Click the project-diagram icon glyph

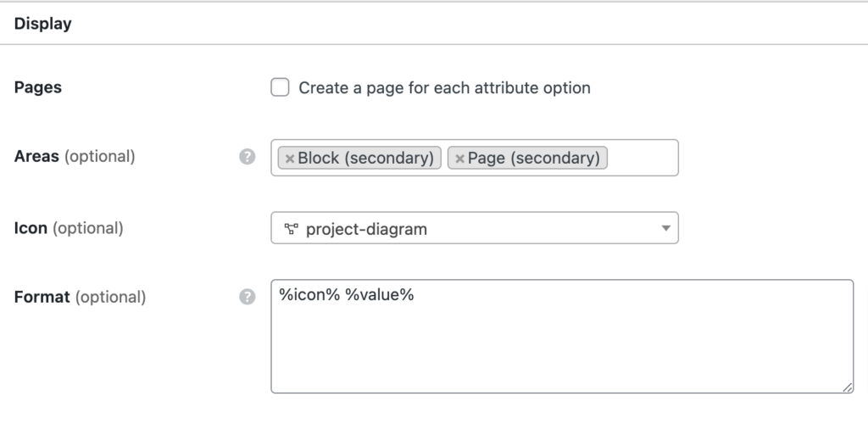point(290,228)
